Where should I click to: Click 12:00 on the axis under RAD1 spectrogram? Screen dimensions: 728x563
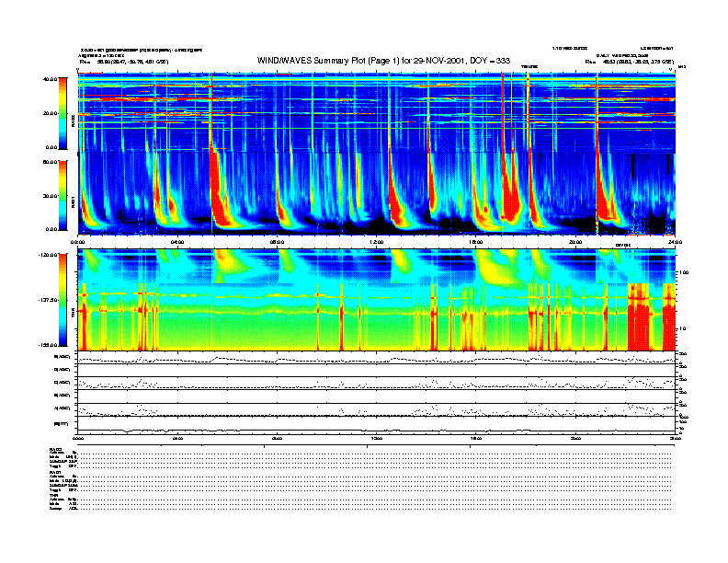tap(376, 242)
